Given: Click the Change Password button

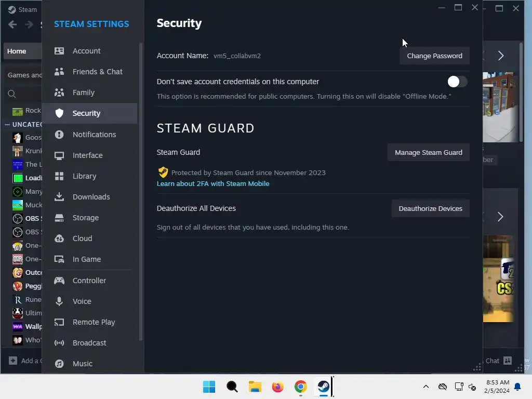Looking at the screenshot, I should point(435,56).
